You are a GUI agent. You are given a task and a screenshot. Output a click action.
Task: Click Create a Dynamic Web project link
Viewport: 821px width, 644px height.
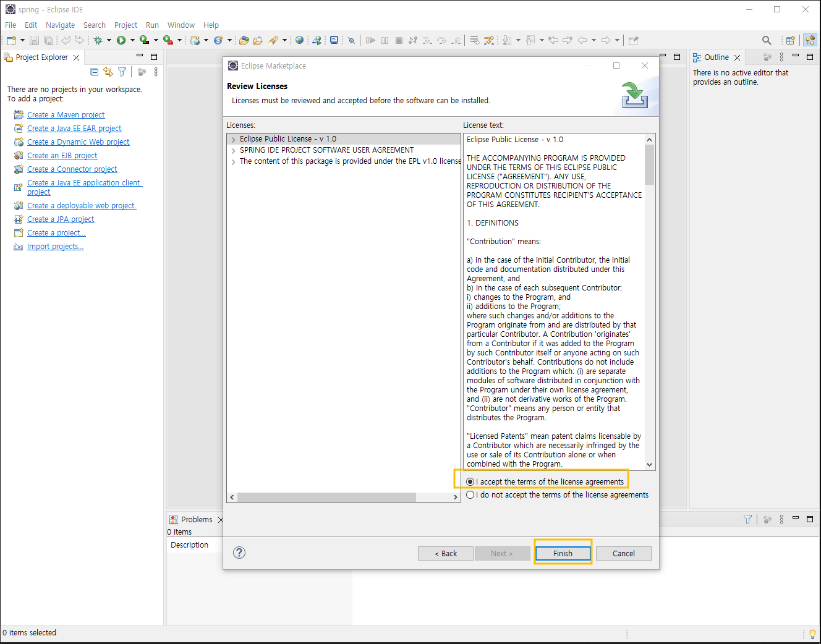[x=78, y=142]
